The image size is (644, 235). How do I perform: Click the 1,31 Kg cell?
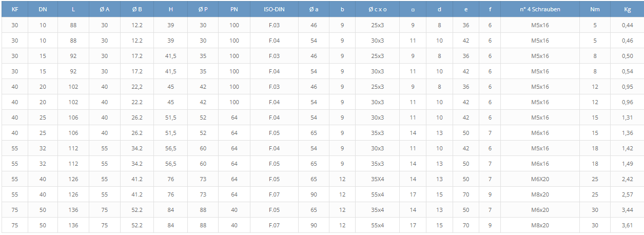[x=627, y=117]
